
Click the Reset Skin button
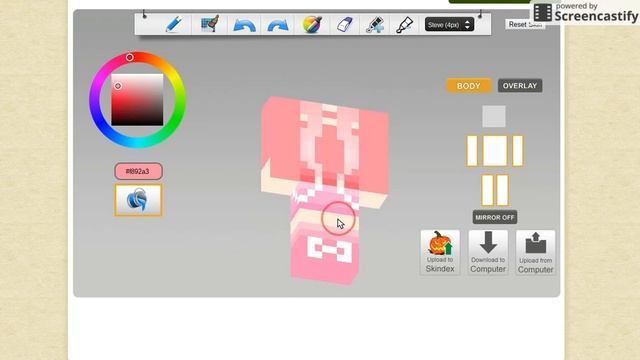tap(525, 24)
